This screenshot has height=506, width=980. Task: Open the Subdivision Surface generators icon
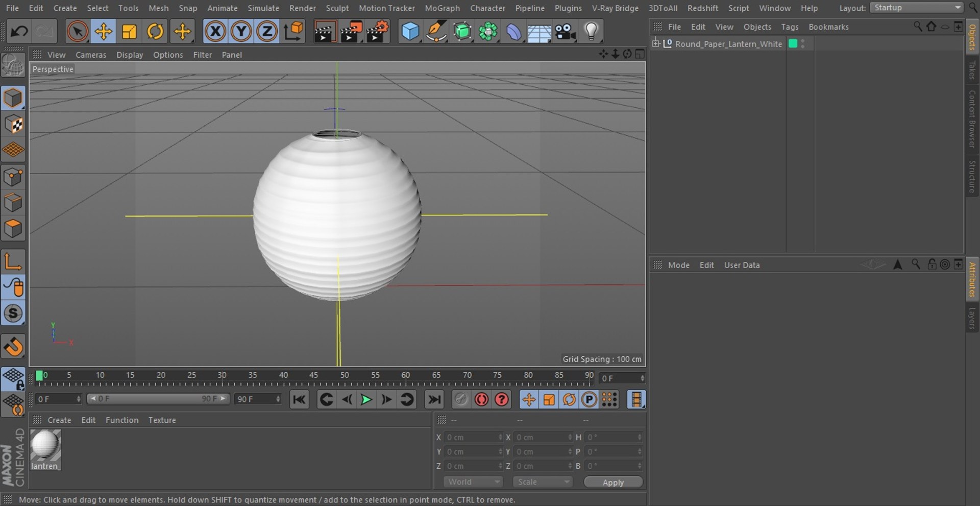coord(462,32)
